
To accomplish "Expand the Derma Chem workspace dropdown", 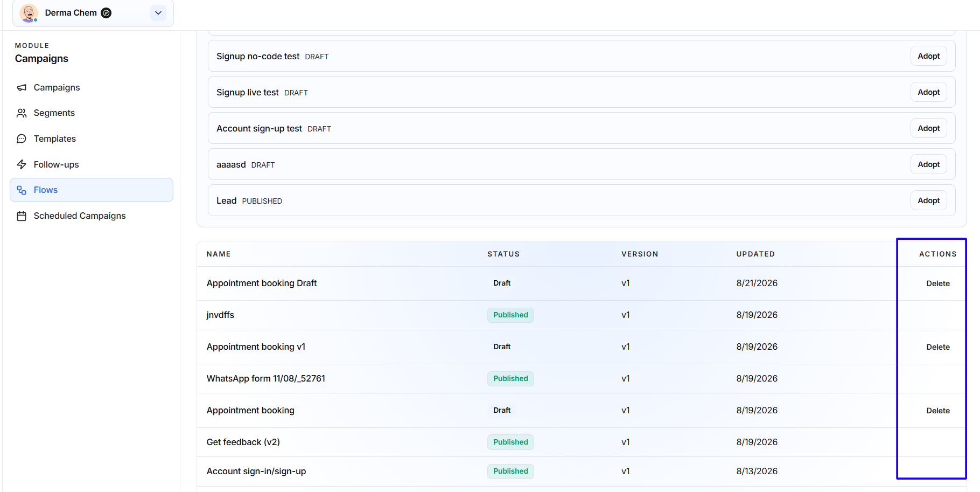I will pyautogui.click(x=158, y=13).
